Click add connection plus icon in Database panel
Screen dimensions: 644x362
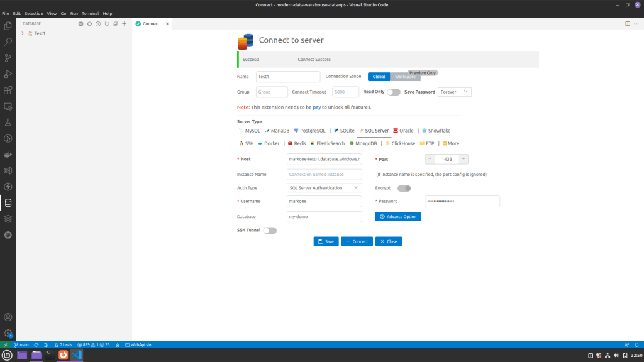point(125,24)
